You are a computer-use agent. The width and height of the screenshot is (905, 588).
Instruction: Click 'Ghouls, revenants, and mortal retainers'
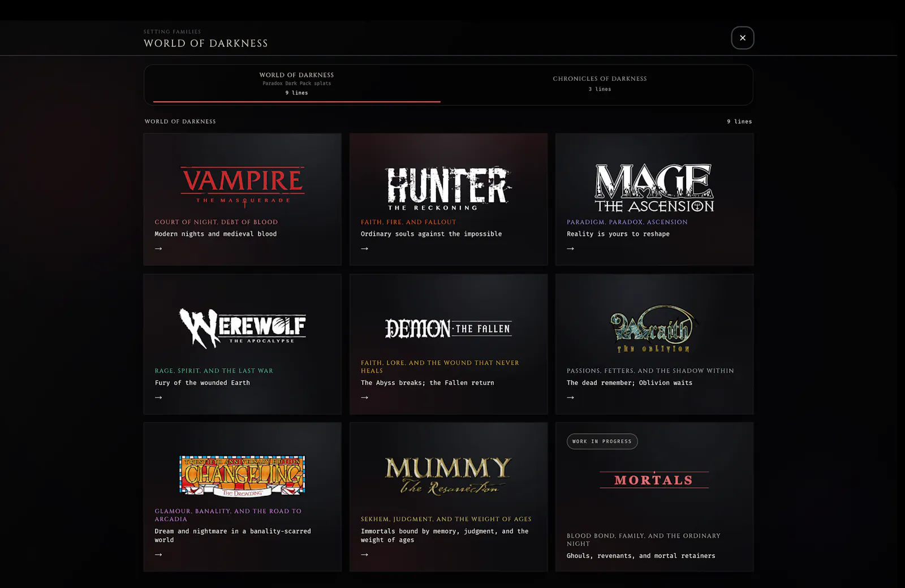tap(641, 556)
